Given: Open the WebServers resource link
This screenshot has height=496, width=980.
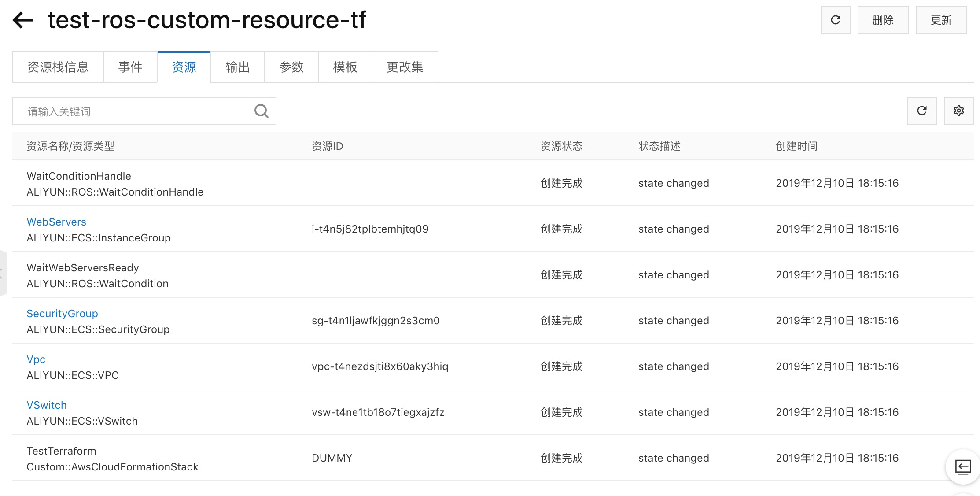Looking at the screenshot, I should pos(56,222).
